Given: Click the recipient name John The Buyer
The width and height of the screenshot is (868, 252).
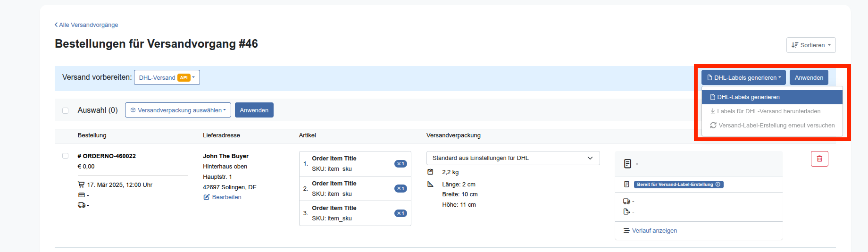Looking at the screenshot, I should click(x=225, y=156).
